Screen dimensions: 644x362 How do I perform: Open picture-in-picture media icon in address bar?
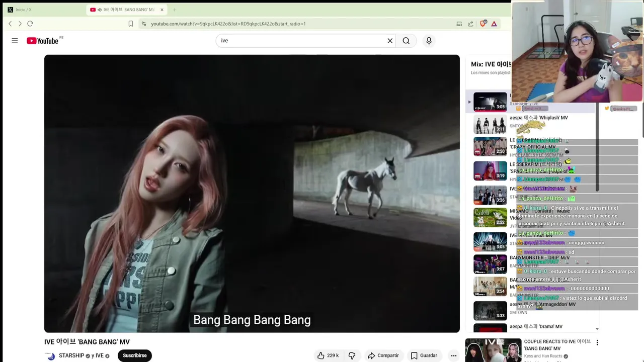point(459,24)
